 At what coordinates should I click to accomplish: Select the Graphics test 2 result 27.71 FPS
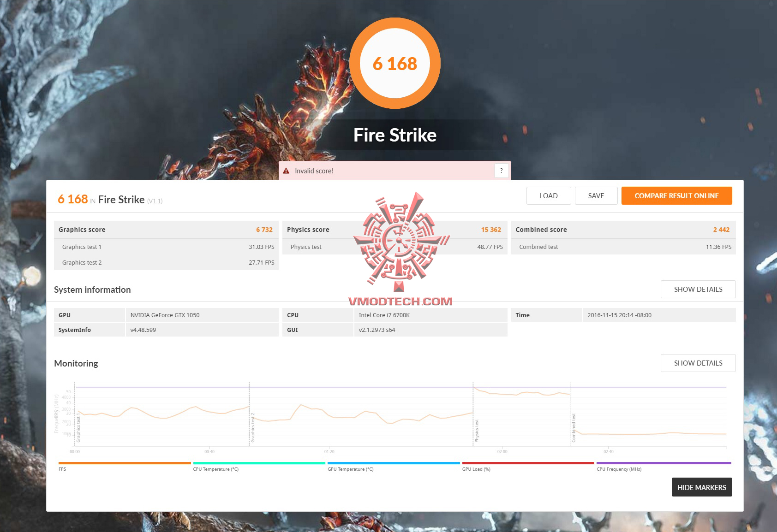click(x=262, y=263)
